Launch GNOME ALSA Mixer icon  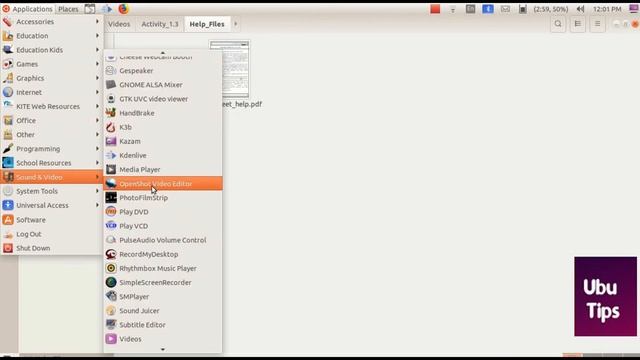pos(111,84)
